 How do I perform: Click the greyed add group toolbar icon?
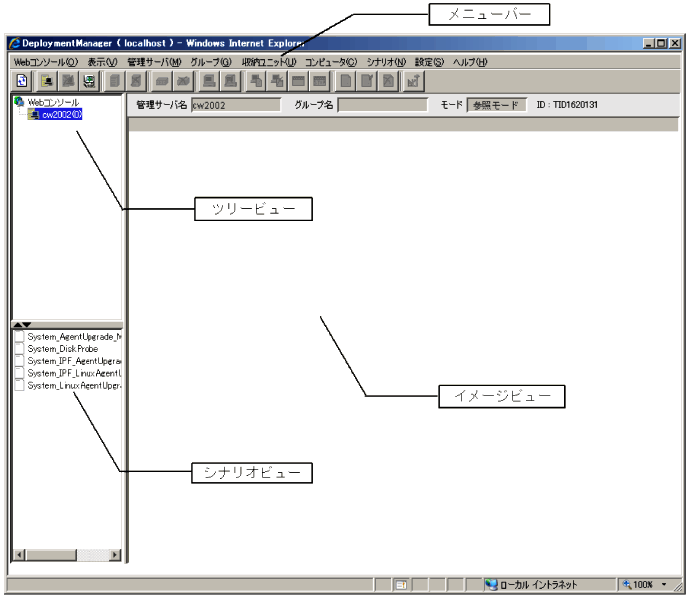point(115,81)
